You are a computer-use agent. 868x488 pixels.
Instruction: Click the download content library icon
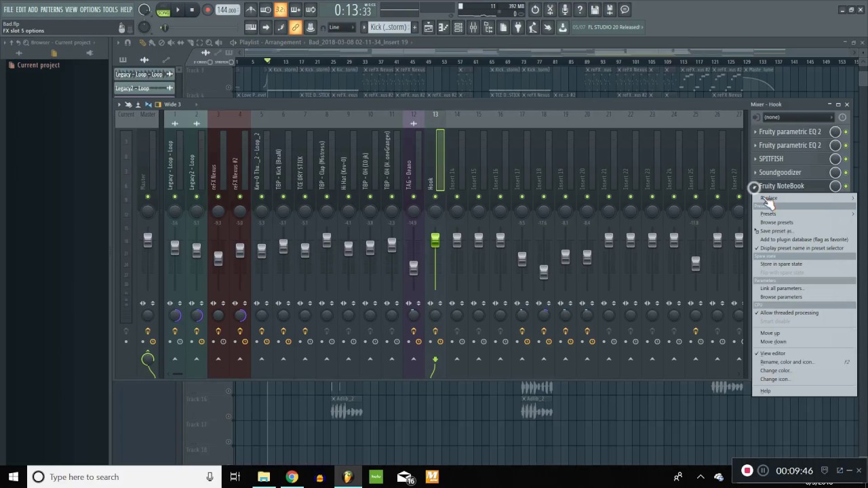[563, 27]
